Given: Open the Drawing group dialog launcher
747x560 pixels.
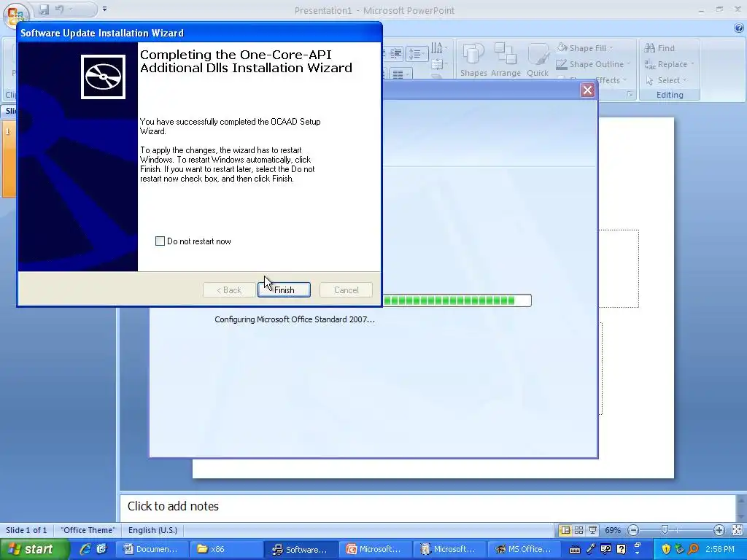Looking at the screenshot, I should [x=630, y=94].
